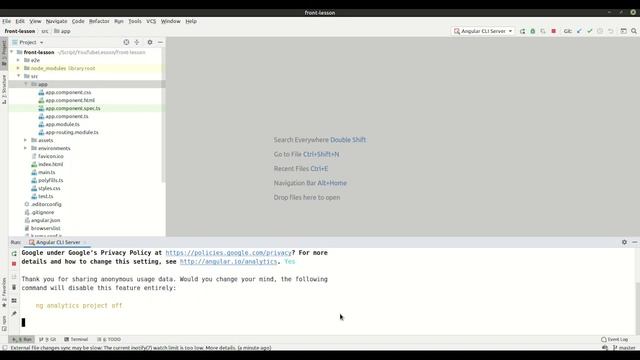Select app.component.spec.ts file
Image resolution: width=640 pixels, height=360 pixels.
73,108
